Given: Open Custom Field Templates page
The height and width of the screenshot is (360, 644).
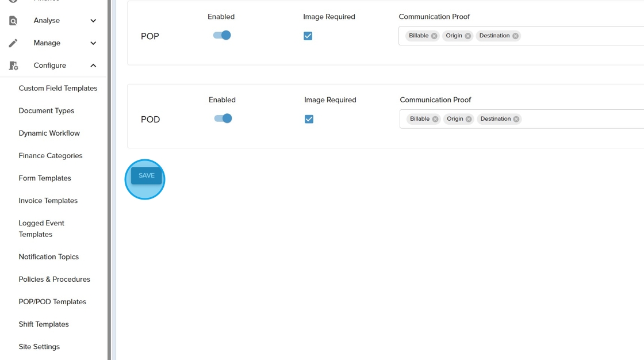Looking at the screenshot, I should point(58,89).
